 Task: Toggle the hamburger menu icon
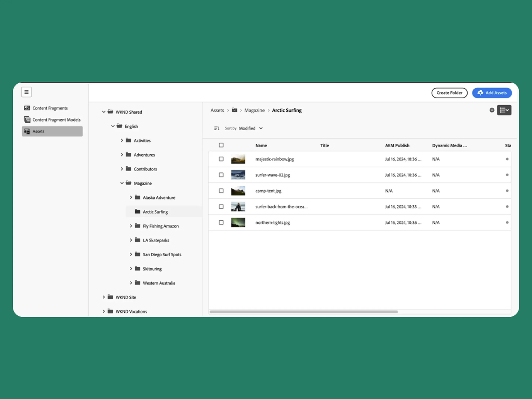(26, 92)
